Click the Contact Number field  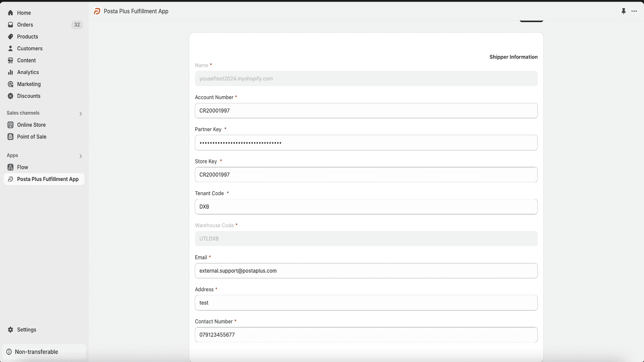coord(366,334)
